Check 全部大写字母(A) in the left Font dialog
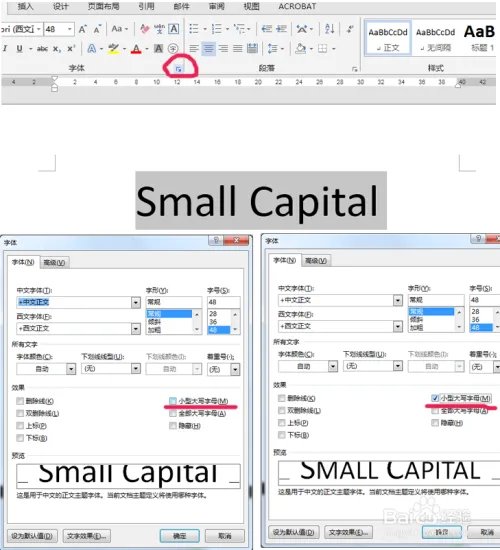The height and width of the screenshot is (550, 500). pos(173,414)
